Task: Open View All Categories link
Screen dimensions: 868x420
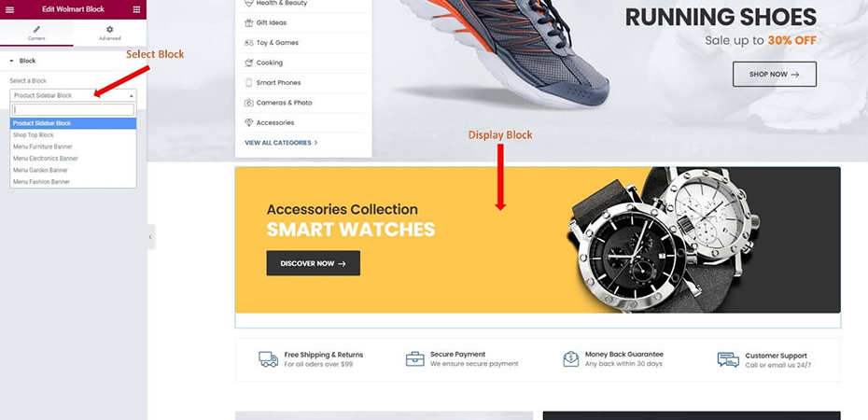Action: tap(281, 143)
